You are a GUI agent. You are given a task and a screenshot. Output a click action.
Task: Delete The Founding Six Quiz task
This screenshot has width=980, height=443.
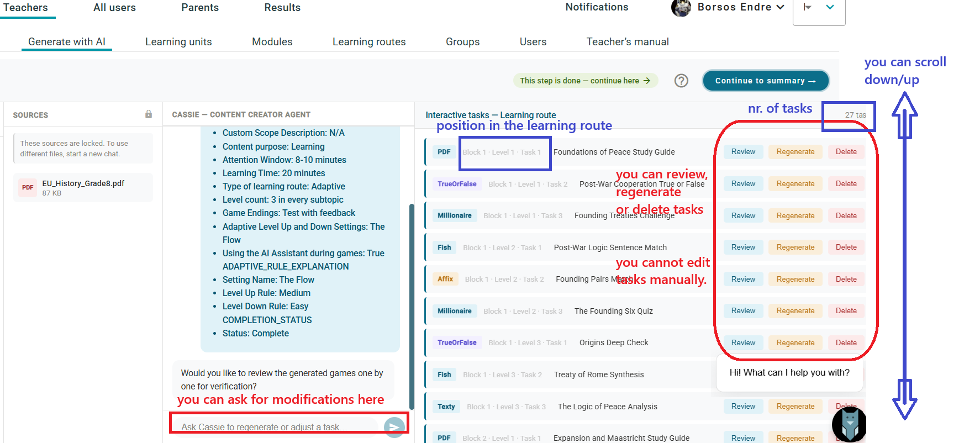coord(846,311)
